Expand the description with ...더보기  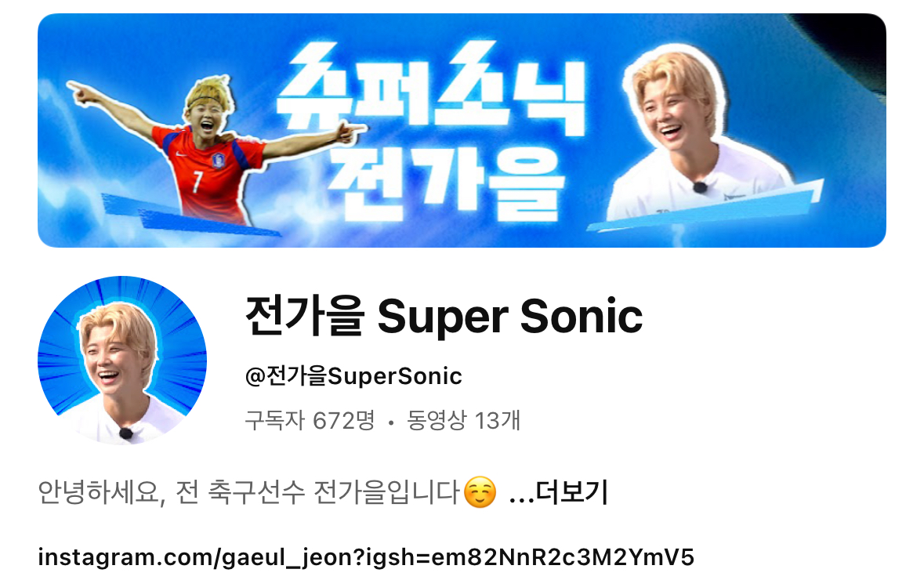(x=557, y=492)
